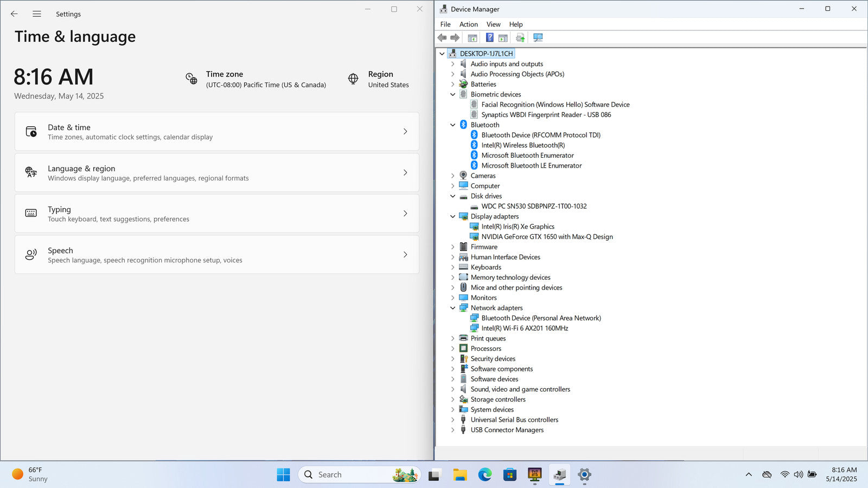Select the Intel(R) Iris(R) Xe Graphics adapter
This screenshot has width=868, height=488.
tap(518, 227)
